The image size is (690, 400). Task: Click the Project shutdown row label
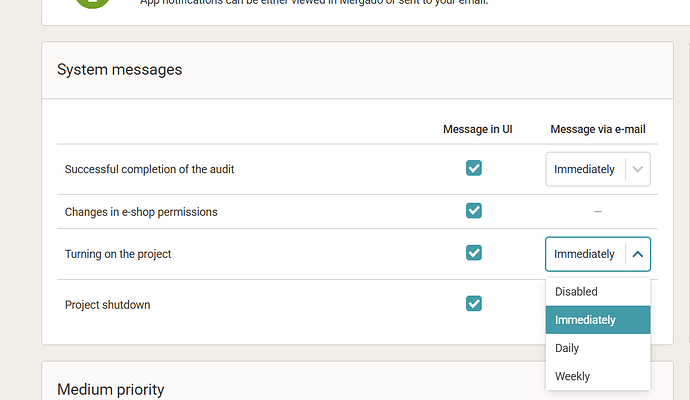(x=107, y=305)
